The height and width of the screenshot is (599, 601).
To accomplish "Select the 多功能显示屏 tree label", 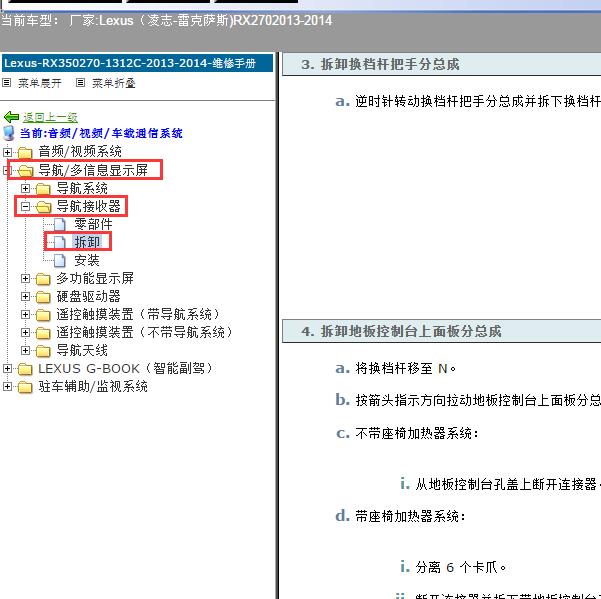I will [x=95, y=278].
